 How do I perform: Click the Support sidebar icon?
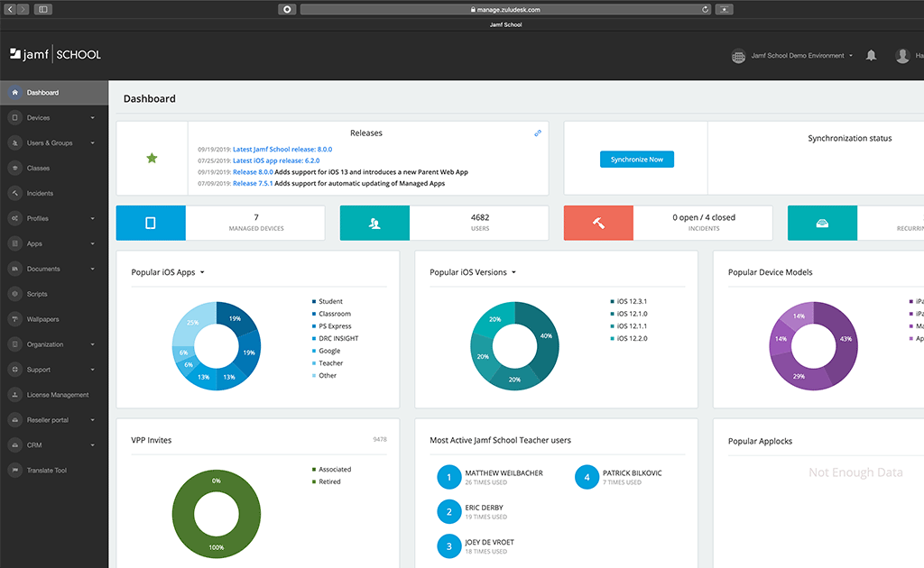point(14,370)
